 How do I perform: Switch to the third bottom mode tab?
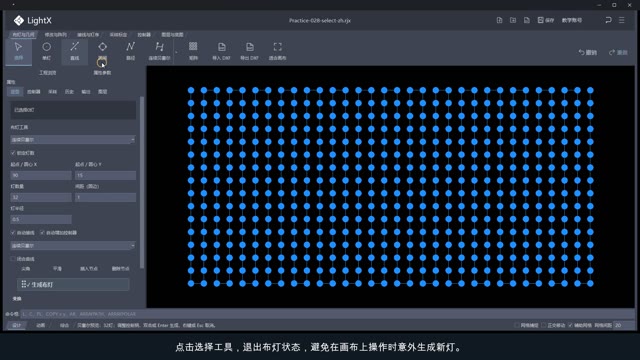pyautogui.click(x=64, y=325)
